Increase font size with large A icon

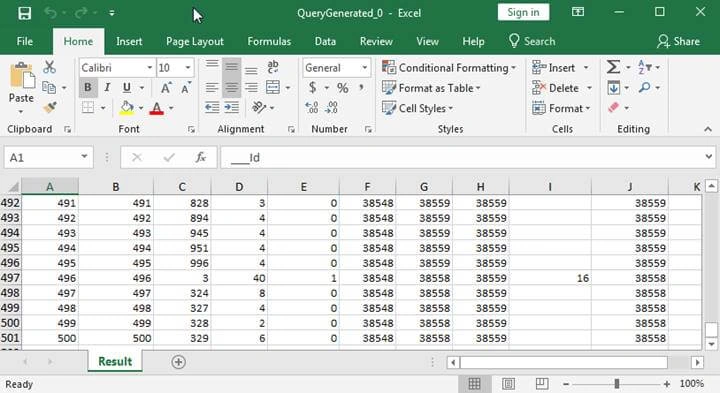[166, 88]
